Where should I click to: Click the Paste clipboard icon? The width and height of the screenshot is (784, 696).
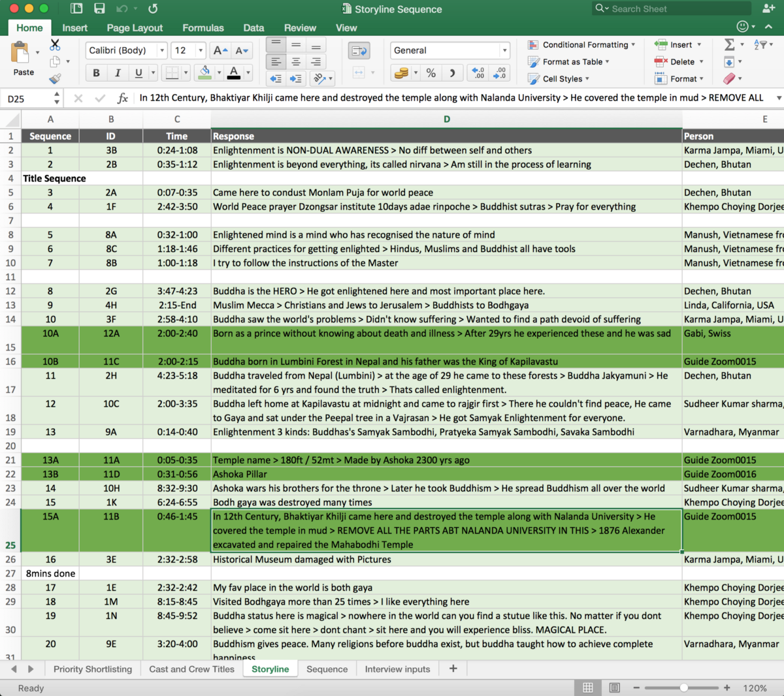[x=21, y=52]
